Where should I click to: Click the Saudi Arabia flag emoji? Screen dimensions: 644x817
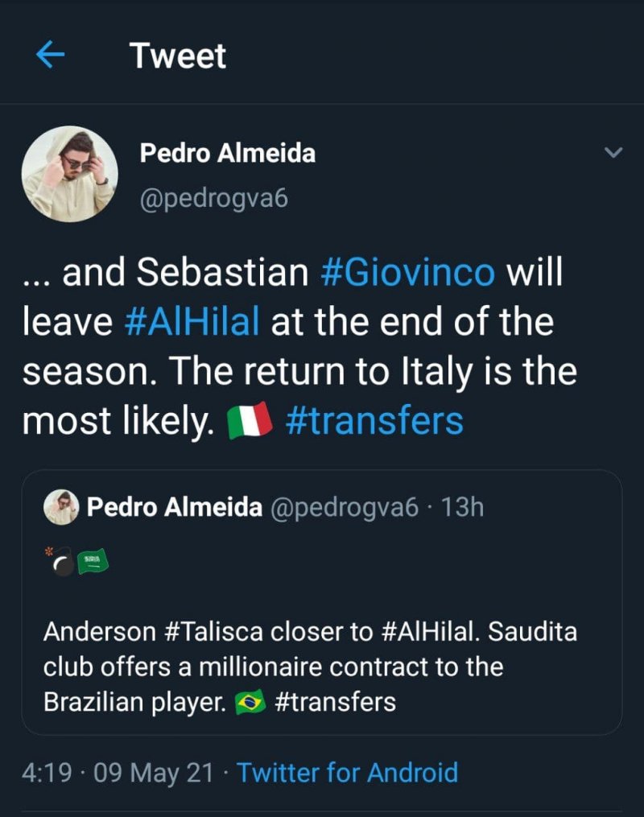coord(93,561)
